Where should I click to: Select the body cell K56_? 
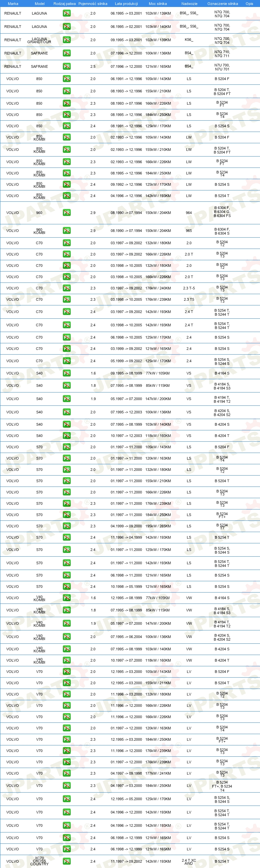pyautogui.click(x=189, y=40)
